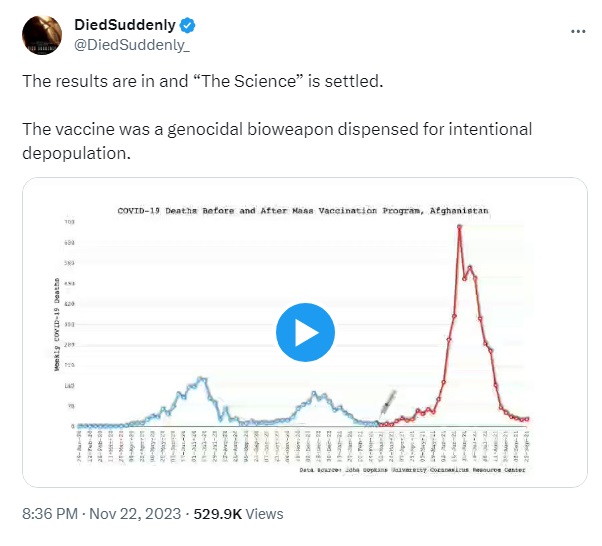Click the Nov 22, 2023 date
The width and height of the screenshot is (602, 546).
click(135, 514)
